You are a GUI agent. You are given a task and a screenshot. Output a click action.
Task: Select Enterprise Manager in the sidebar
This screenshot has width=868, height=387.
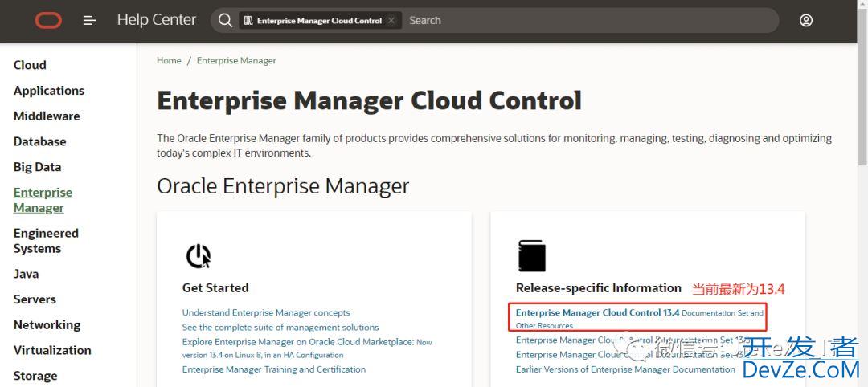point(43,200)
